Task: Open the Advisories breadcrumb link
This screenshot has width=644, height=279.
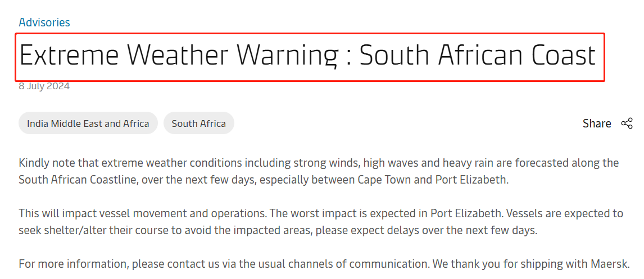Action: click(44, 22)
